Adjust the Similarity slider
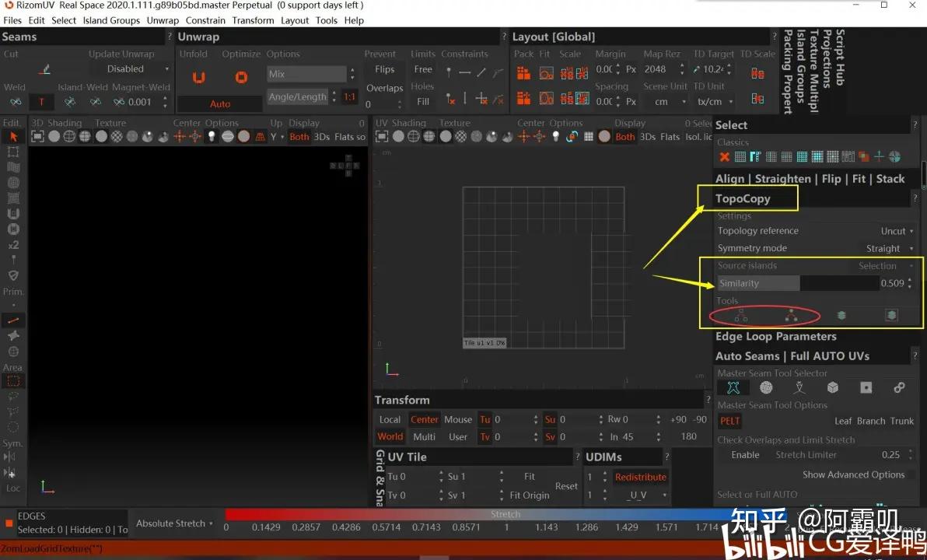Screen dimensions: 927x560 (799, 283)
